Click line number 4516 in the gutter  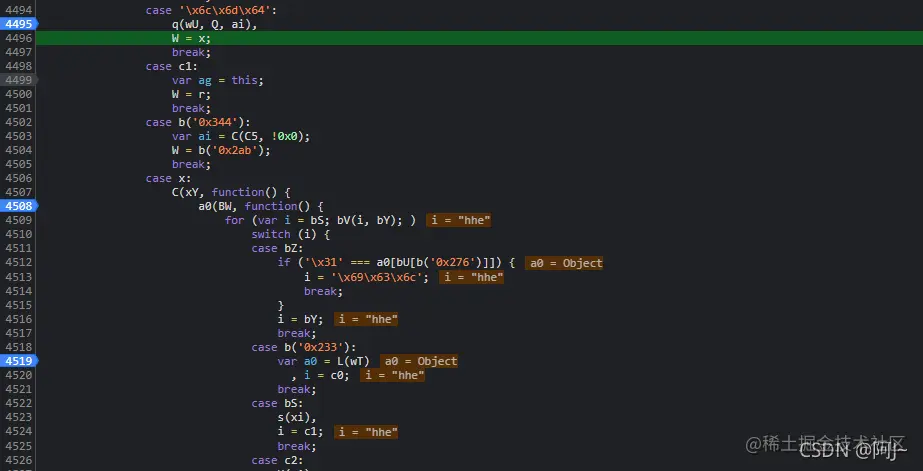click(x=19, y=319)
